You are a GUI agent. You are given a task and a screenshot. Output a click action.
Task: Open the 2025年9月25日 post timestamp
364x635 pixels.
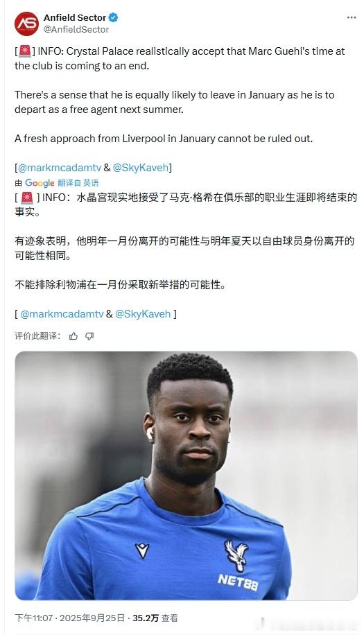(x=92, y=618)
